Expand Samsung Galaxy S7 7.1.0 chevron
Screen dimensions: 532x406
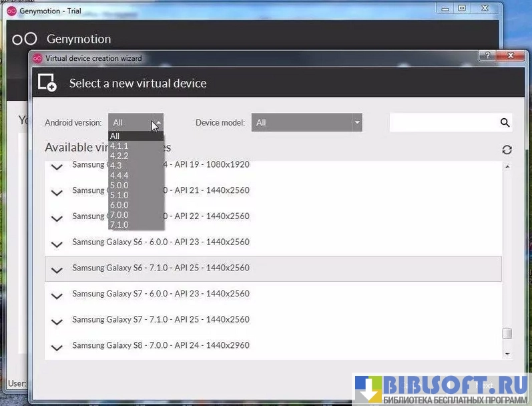(x=57, y=321)
